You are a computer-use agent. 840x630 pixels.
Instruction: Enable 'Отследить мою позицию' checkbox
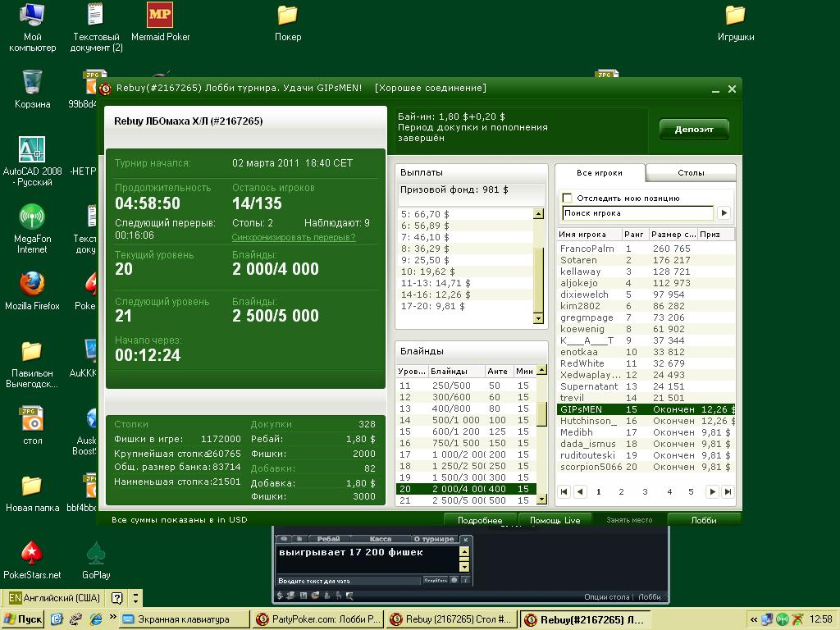coord(567,198)
